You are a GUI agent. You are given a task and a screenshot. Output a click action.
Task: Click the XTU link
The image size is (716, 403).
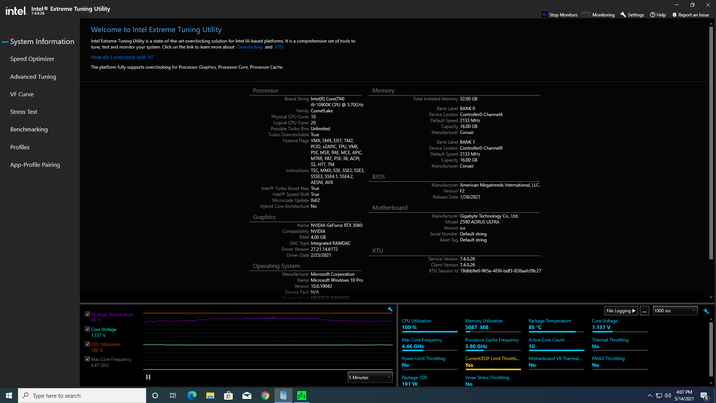279,47
